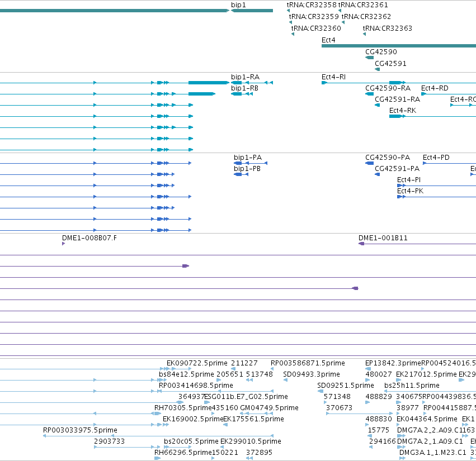The image size is (476, 461).
Task: Click the 294166 feature label
Action: pos(383,441)
